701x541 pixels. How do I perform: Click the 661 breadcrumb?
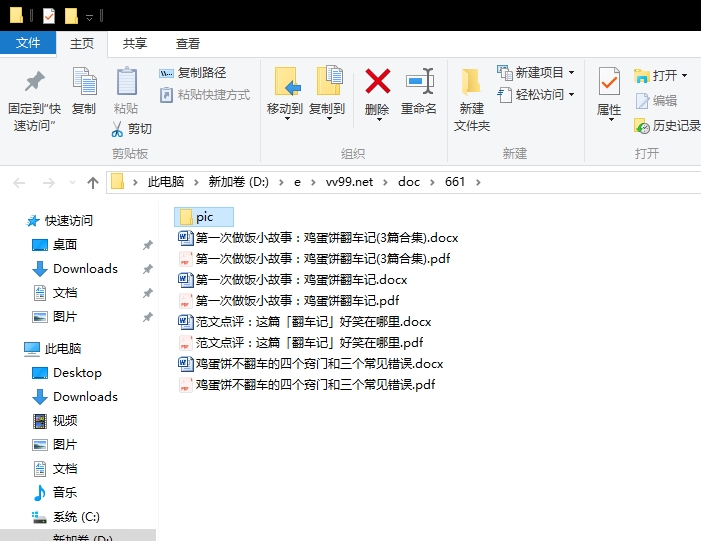point(455,182)
